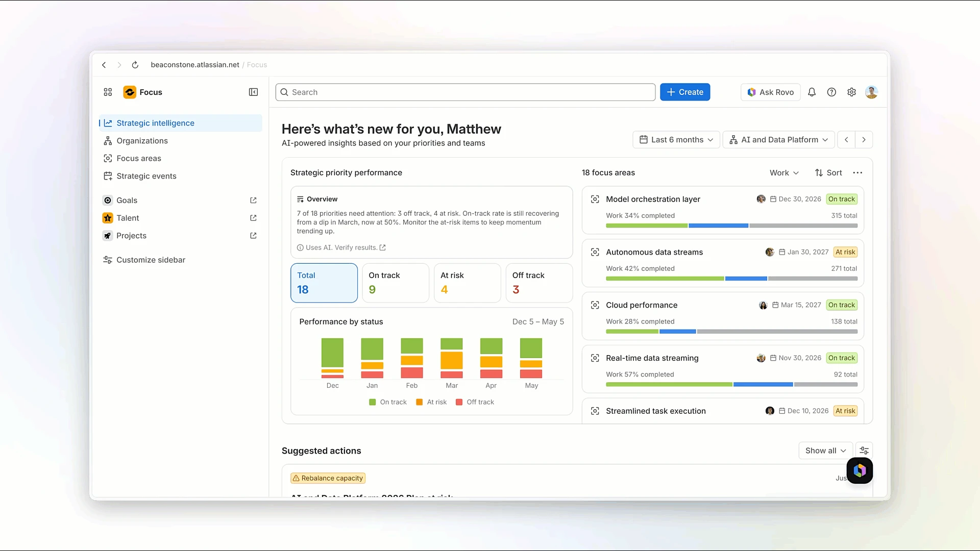Image resolution: width=980 pixels, height=551 pixels.
Task: Expand the Last 6 months dropdown
Action: click(676, 140)
